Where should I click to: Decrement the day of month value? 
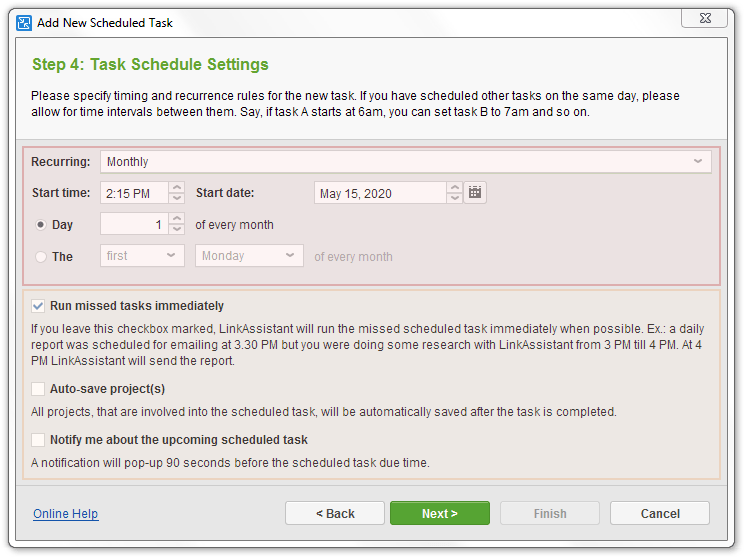pyautogui.click(x=177, y=229)
